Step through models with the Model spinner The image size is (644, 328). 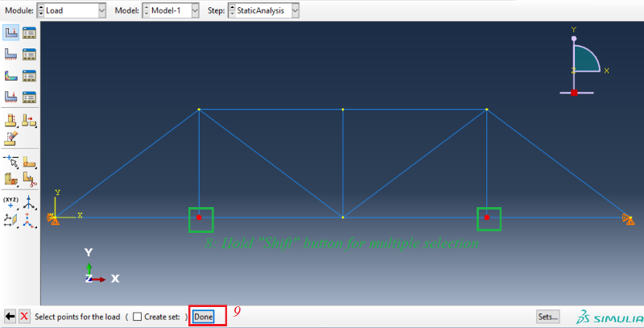coord(147,10)
